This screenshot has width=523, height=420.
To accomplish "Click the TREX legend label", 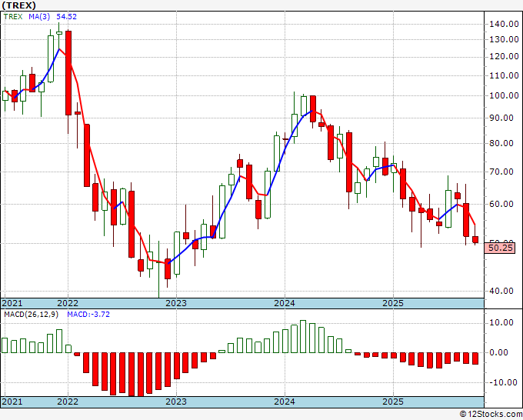I will click(x=13, y=17).
